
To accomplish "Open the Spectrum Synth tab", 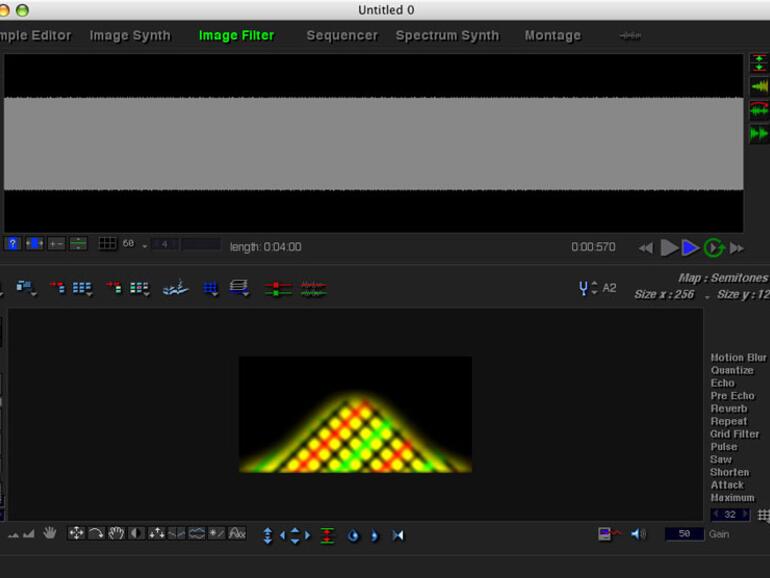I will [447, 36].
